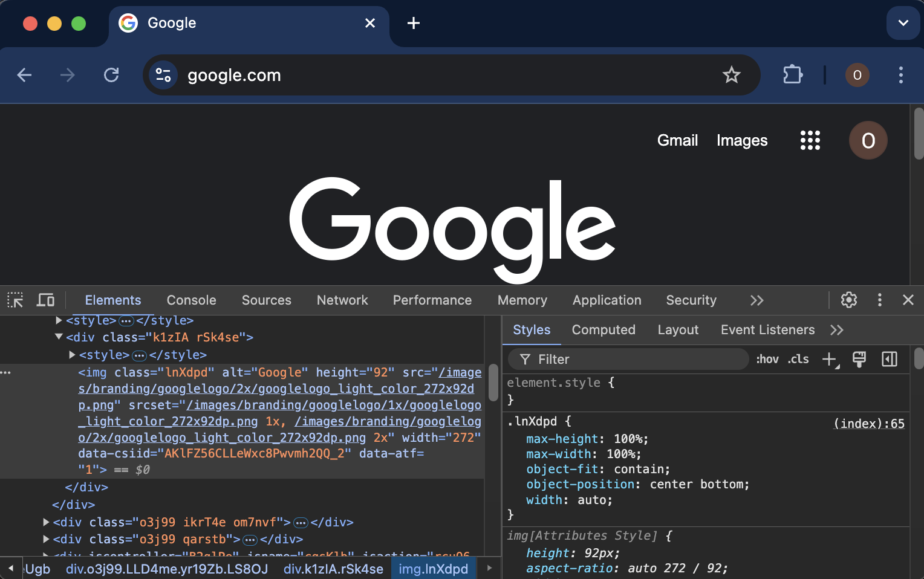The image size is (924, 579).
Task: Open the rendering emulations paintbrush icon
Action: coord(859,360)
